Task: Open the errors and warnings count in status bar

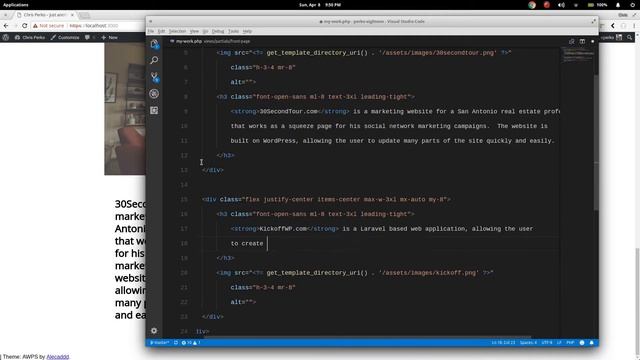Action: coord(191,342)
